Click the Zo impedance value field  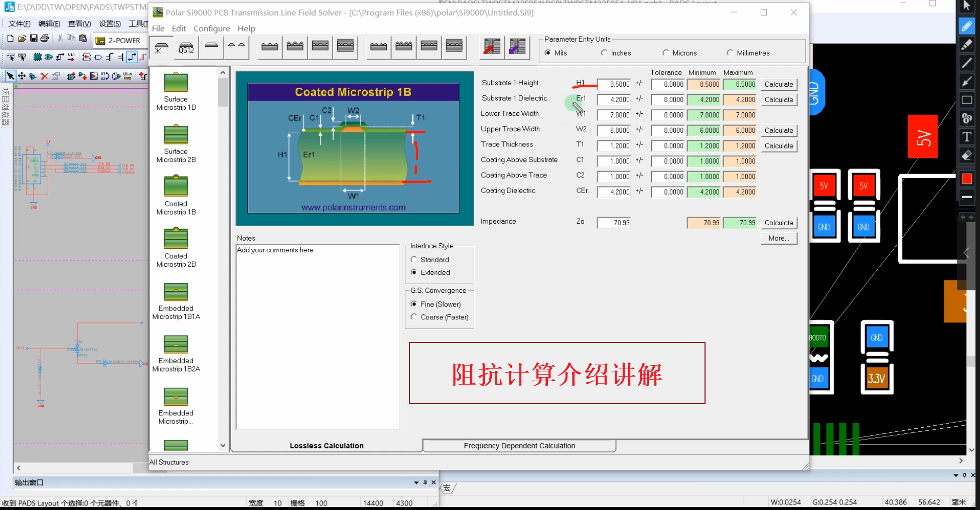pos(614,223)
